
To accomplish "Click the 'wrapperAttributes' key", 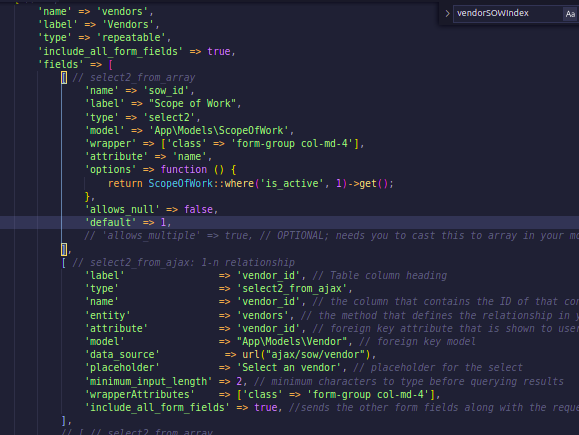I will (140, 394).
